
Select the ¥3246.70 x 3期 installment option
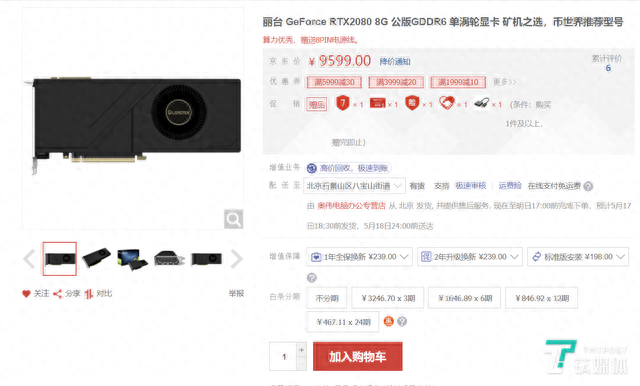pos(388,298)
